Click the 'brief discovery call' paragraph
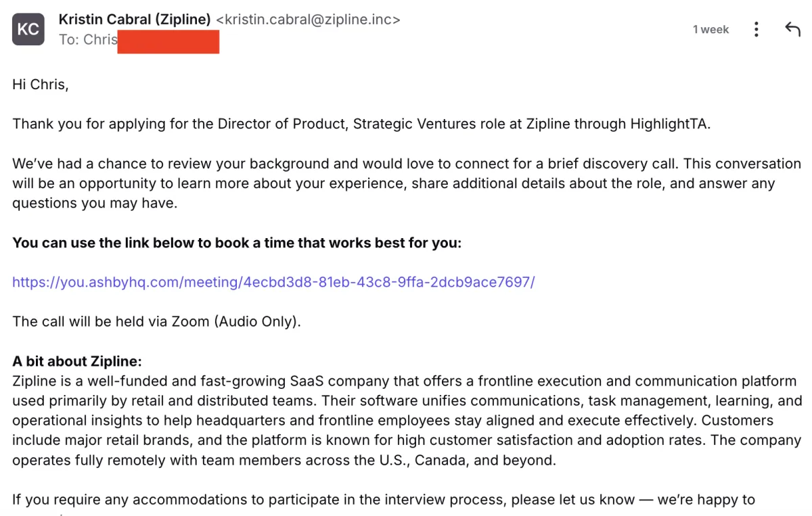Image resolution: width=812 pixels, height=516 pixels. [406, 183]
